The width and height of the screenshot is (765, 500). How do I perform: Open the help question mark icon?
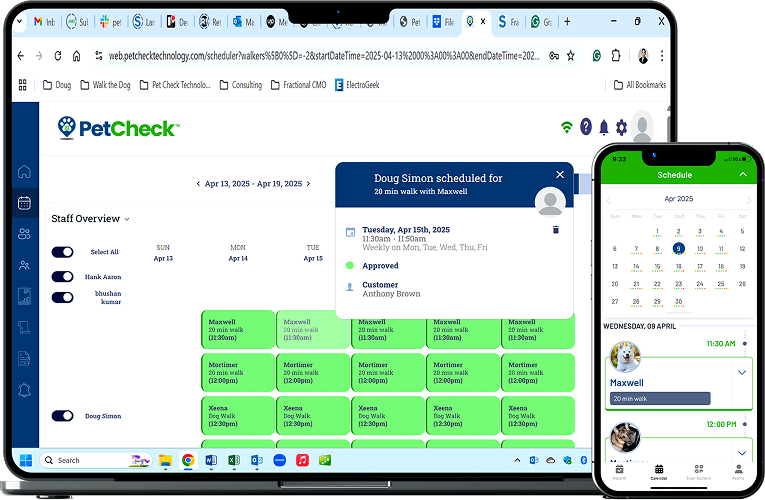click(585, 127)
